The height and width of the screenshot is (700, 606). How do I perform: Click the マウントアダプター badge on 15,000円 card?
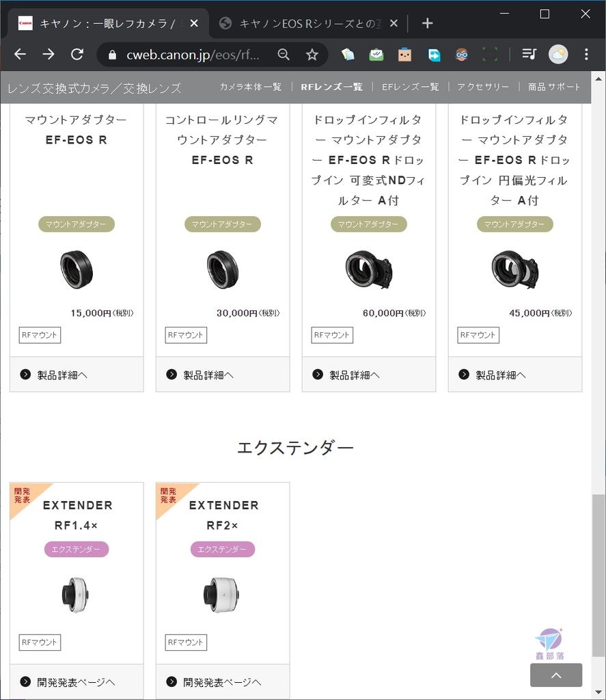tap(77, 224)
